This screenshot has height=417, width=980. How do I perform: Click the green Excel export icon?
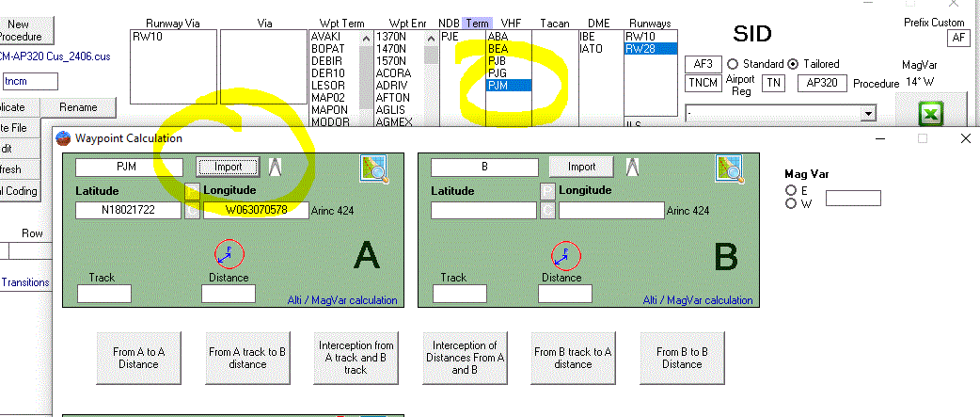[x=931, y=116]
